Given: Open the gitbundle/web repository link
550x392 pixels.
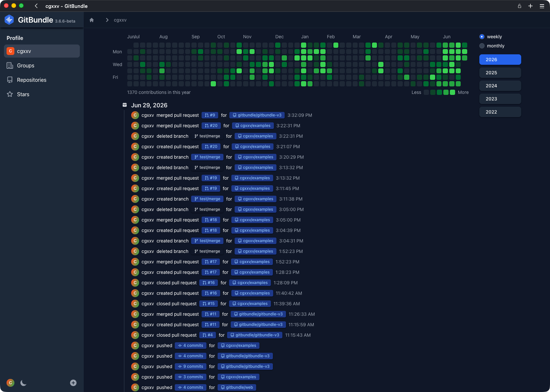Looking at the screenshot, I should [237, 387].
